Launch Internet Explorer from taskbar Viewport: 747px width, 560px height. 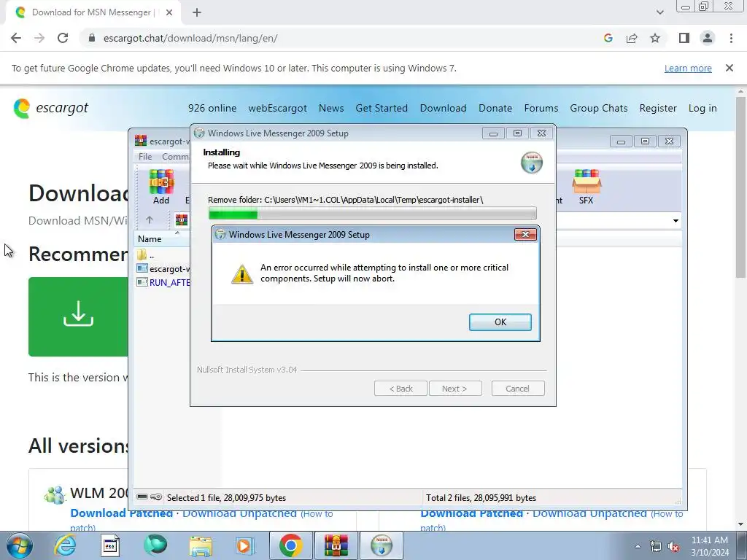(x=65, y=545)
